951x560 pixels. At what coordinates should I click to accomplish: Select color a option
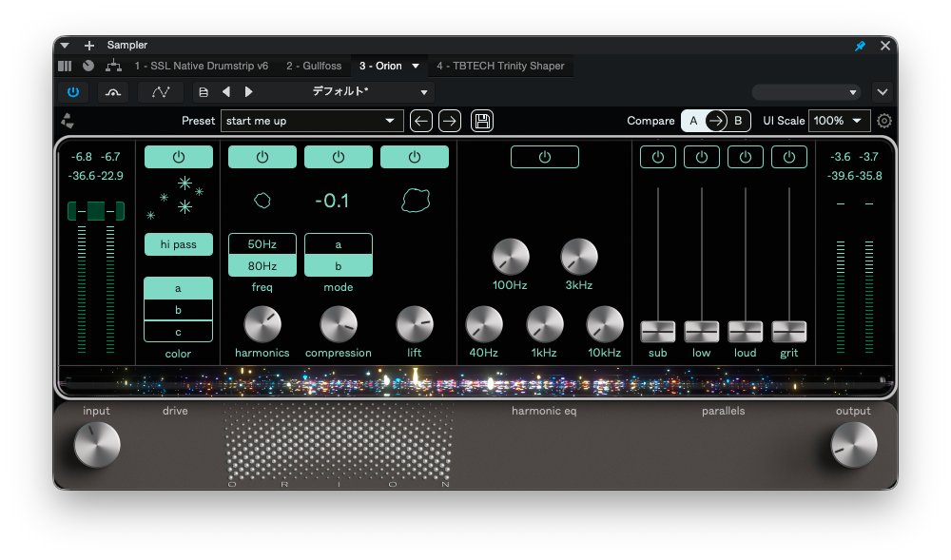tap(179, 288)
